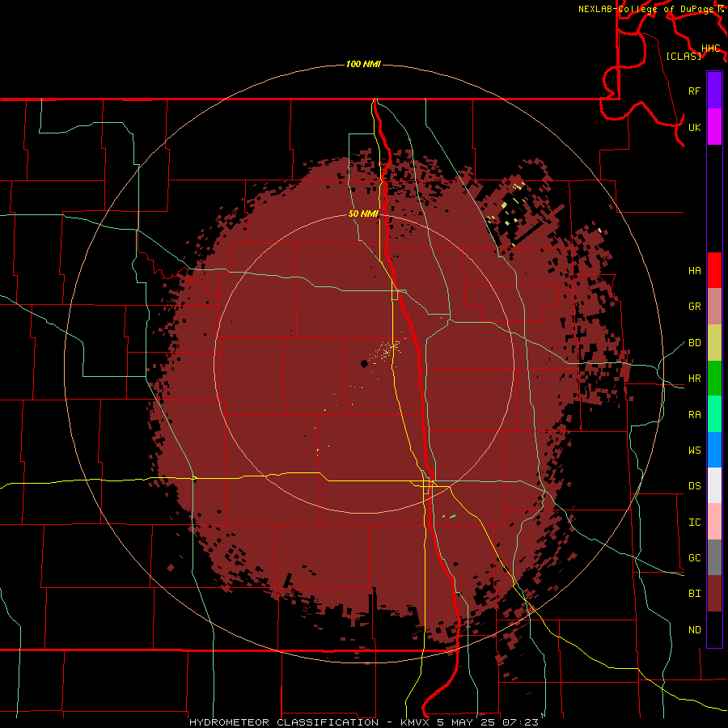Click the 50 NMI range ring label
This screenshot has height=728, width=728.
363,214
